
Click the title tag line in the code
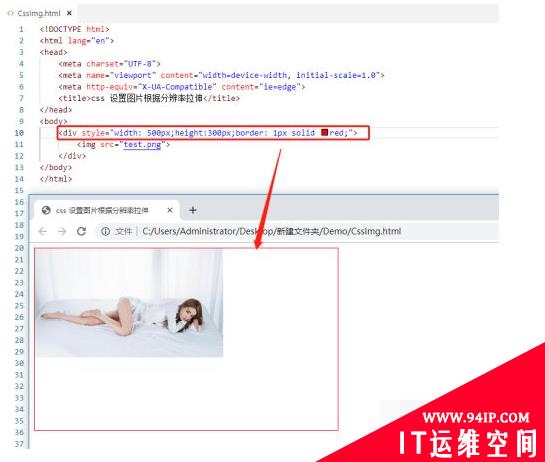[x=149, y=98]
